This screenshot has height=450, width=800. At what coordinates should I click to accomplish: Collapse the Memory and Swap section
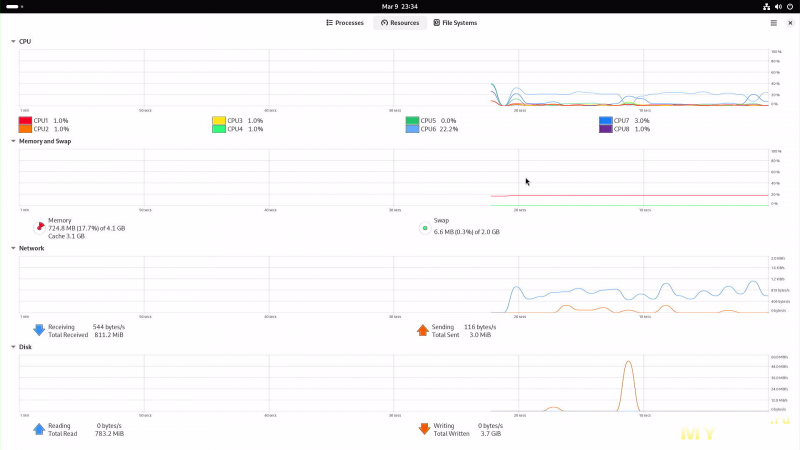[x=13, y=142]
